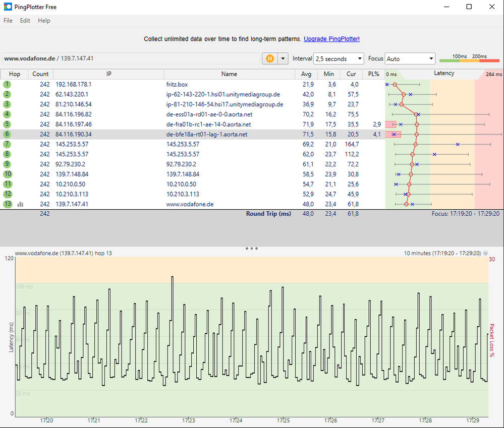The image size is (504, 428).
Task: Click the IP column header
Action: click(x=108, y=74)
